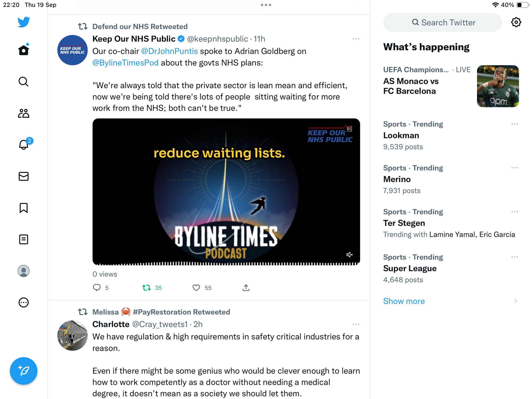Open Lists icon in sidebar

(24, 239)
